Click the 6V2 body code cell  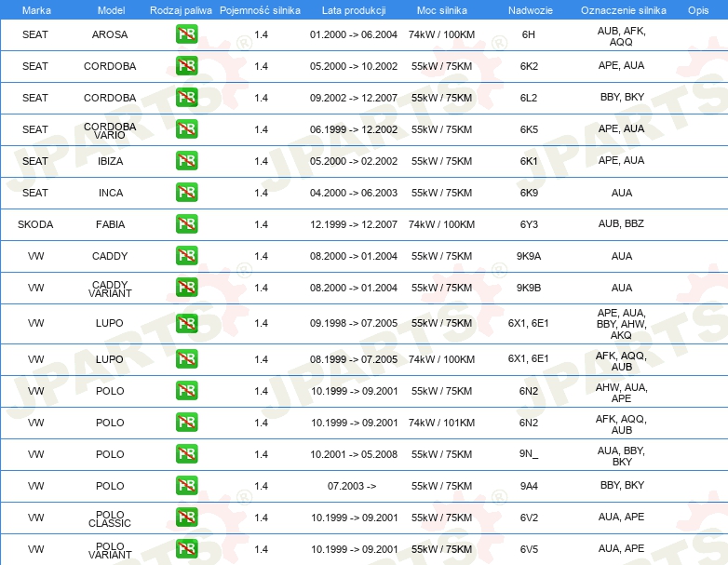coord(529,518)
